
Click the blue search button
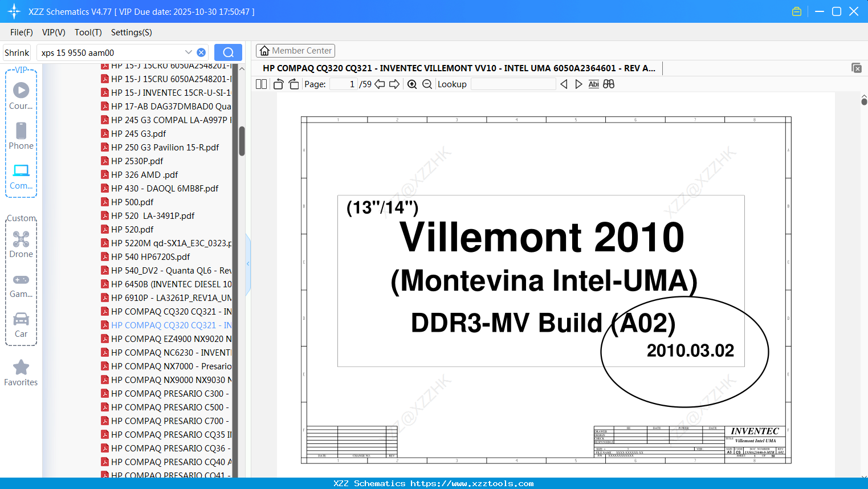228,52
